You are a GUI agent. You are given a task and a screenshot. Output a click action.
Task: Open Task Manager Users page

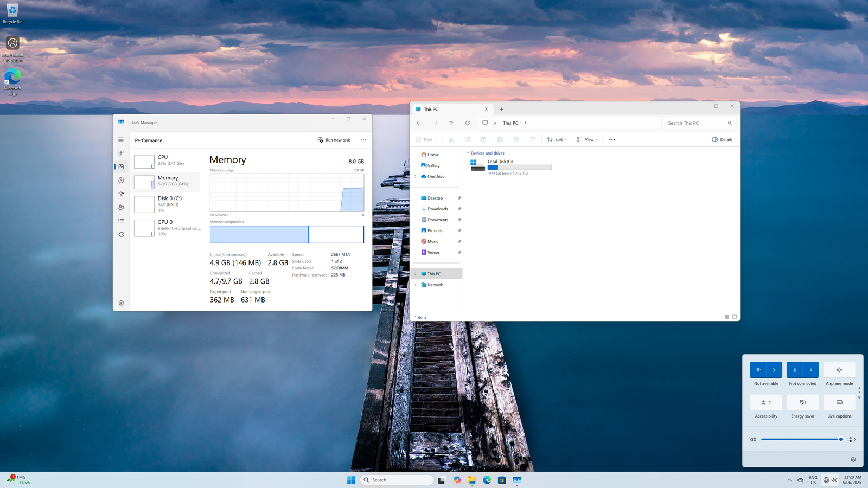pyautogui.click(x=121, y=207)
